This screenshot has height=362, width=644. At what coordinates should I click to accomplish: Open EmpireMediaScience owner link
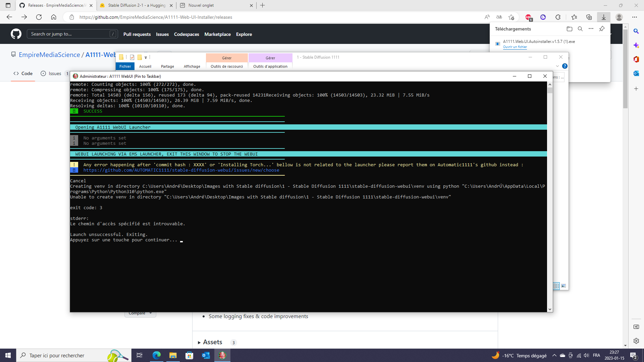[x=49, y=55]
